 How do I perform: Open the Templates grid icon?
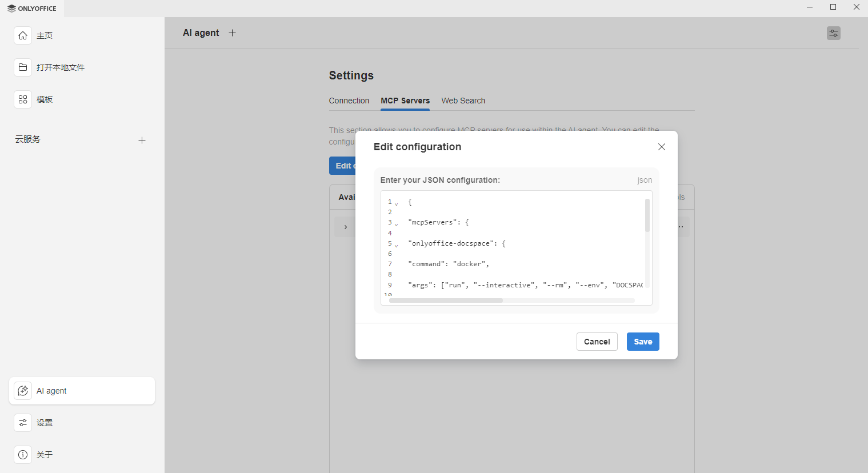pyautogui.click(x=23, y=99)
